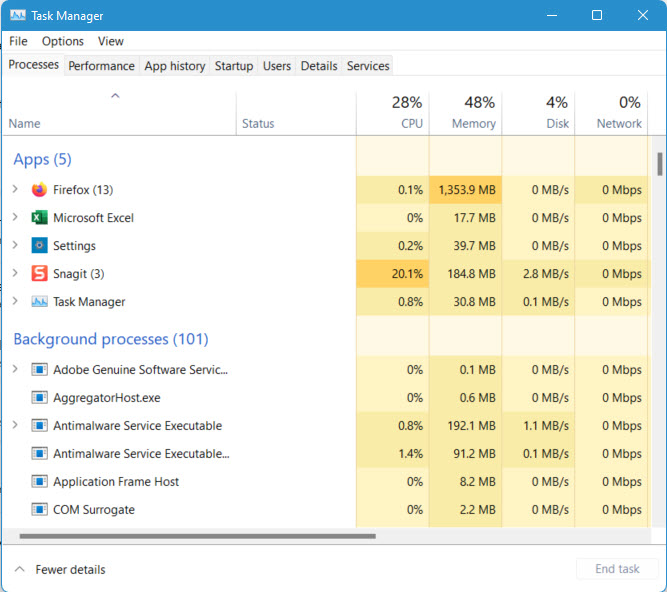This screenshot has height=592, width=667.
Task: Click the vertical scrollbar thumb
Action: [660, 164]
